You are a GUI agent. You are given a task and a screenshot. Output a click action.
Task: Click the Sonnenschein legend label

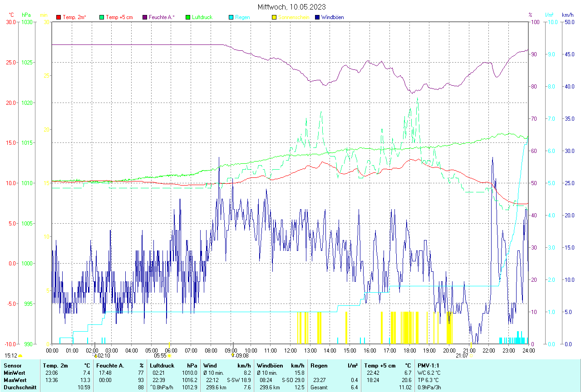294,17
